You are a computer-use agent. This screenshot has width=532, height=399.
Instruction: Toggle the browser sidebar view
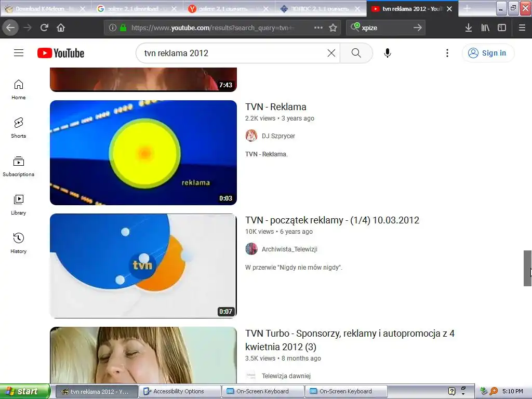tap(502, 28)
